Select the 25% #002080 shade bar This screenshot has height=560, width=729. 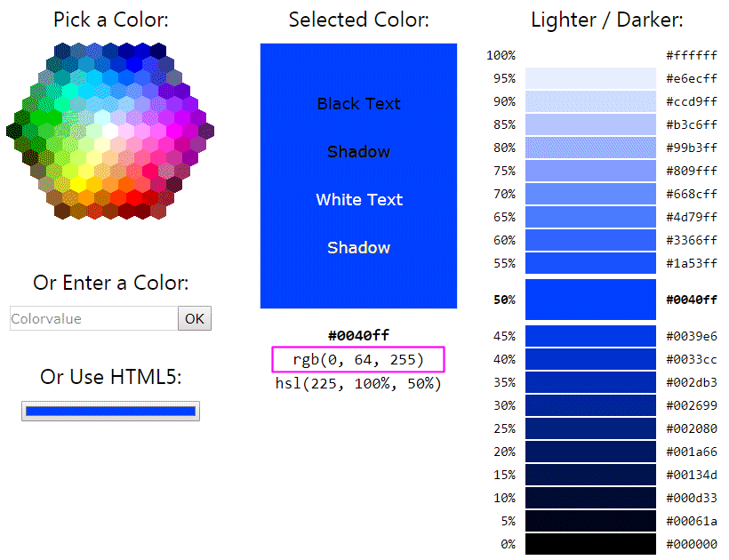(590, 428)
